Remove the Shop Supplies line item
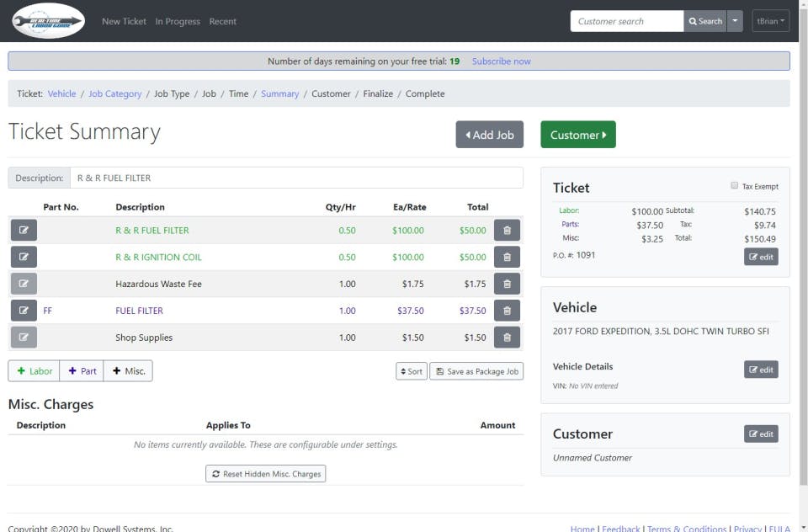 click(x=507, y=338)
